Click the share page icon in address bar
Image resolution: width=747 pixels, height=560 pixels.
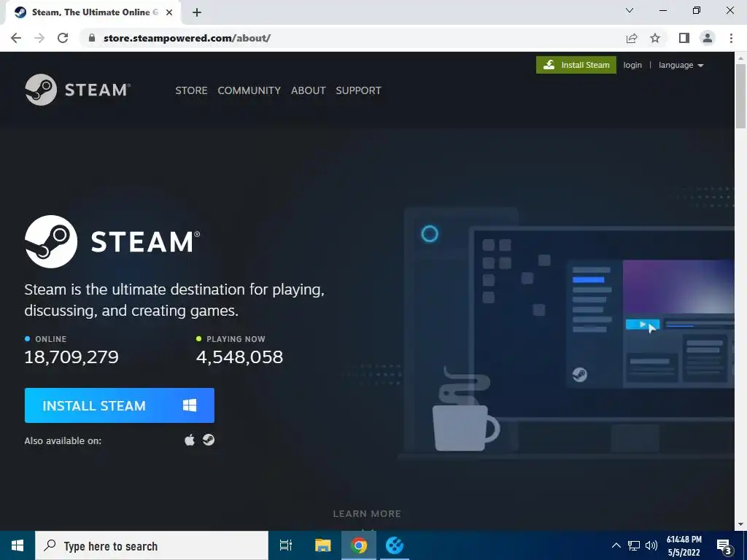(632, 38)
